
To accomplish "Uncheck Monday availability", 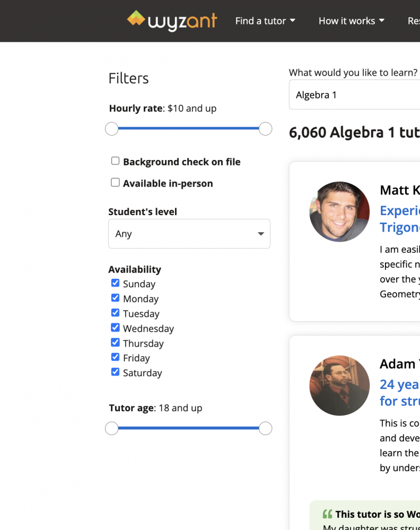I will 115,298.
